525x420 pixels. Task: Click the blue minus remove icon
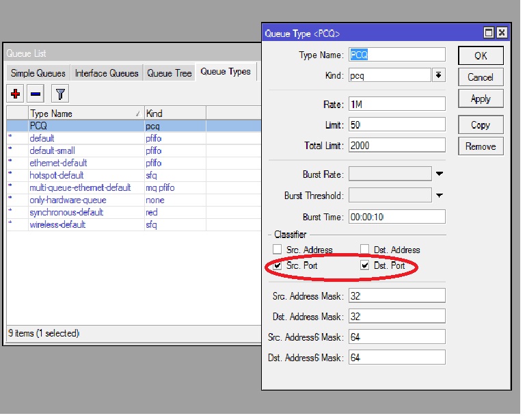(x=36, y=94)
